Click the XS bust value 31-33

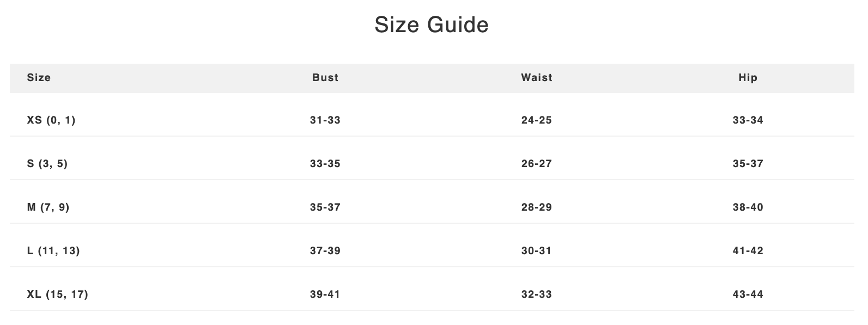[325, 120]
